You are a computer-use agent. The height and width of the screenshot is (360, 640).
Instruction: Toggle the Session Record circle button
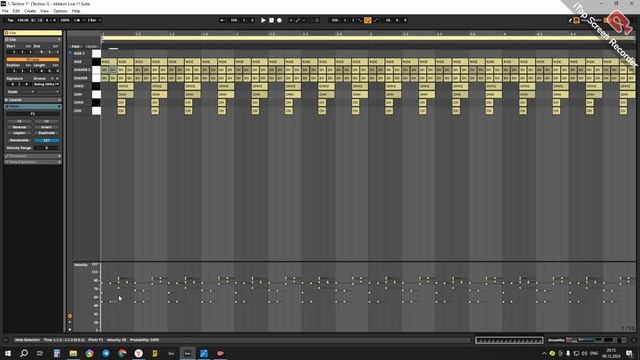pos(317,20)
